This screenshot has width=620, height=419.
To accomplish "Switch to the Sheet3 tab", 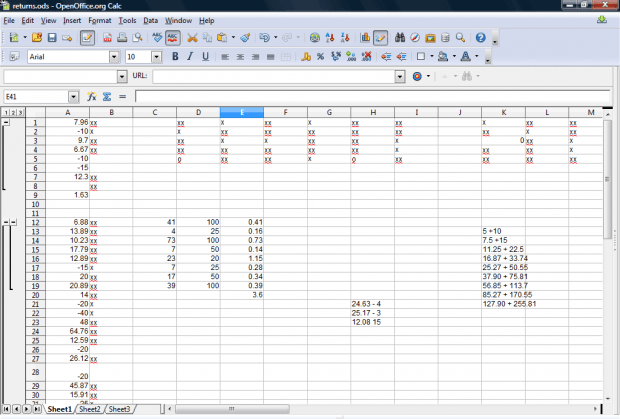I will [x=119, y=409].
